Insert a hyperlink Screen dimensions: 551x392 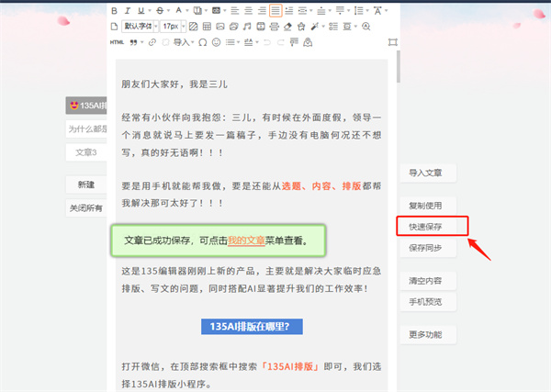tap(152, 42)
